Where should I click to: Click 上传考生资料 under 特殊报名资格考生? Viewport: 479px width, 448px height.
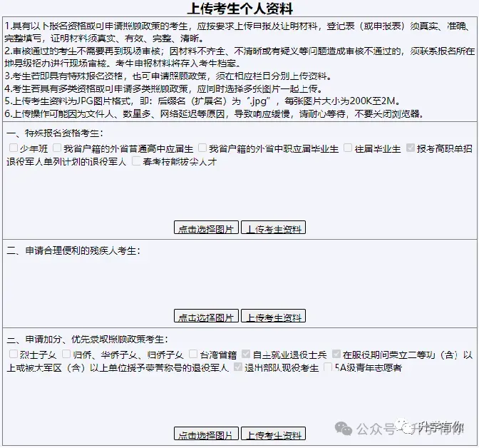click(274, 228)
